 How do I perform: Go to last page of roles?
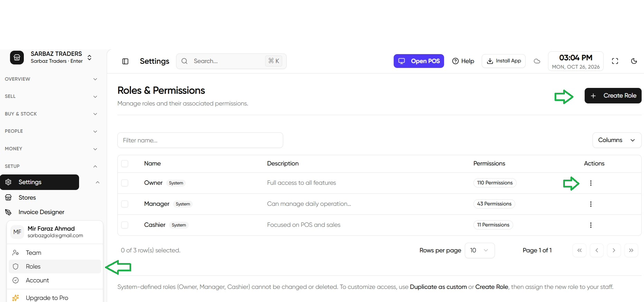(x=631, y=250)
